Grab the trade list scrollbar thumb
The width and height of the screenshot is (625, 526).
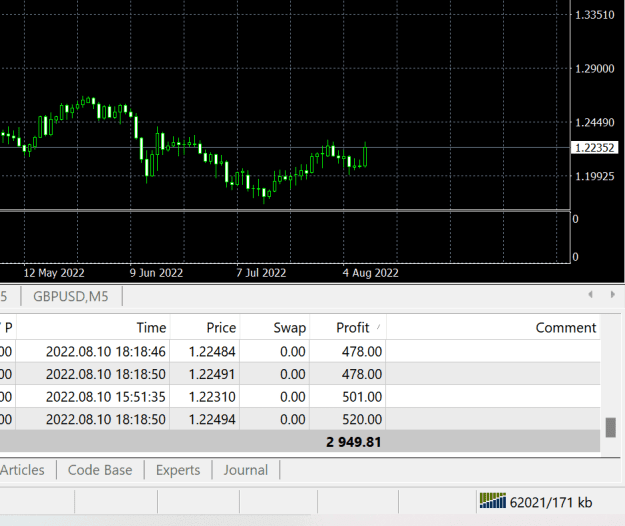(610, 428)
